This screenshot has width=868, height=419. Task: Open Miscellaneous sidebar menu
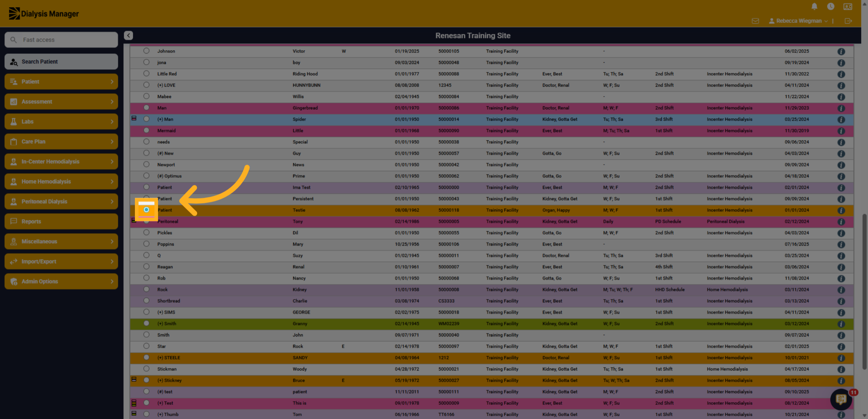click(x=61, y=241)
